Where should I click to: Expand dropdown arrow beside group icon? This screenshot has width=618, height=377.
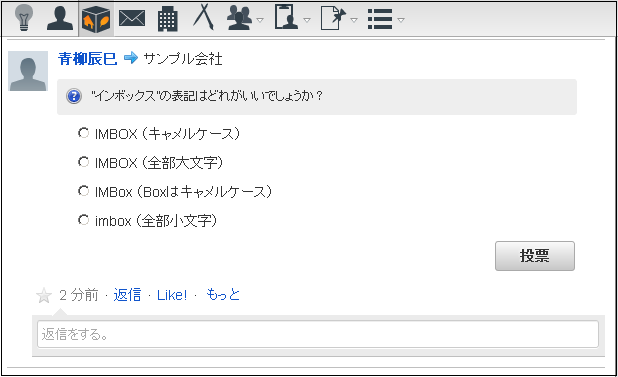(x=260, y=20)
